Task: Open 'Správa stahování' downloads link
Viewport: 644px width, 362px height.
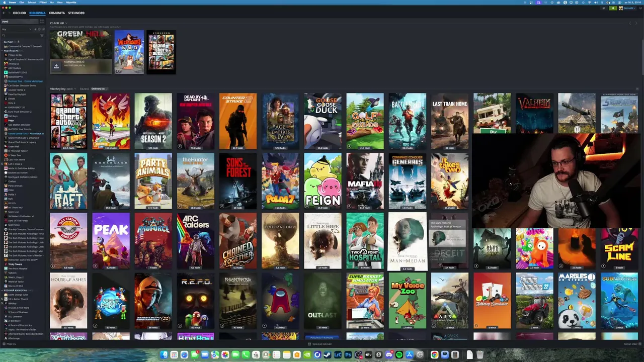Action: [320, 344]
